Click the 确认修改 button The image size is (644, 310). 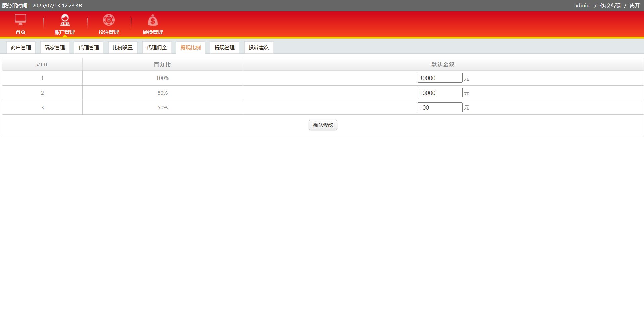point(323,125)
